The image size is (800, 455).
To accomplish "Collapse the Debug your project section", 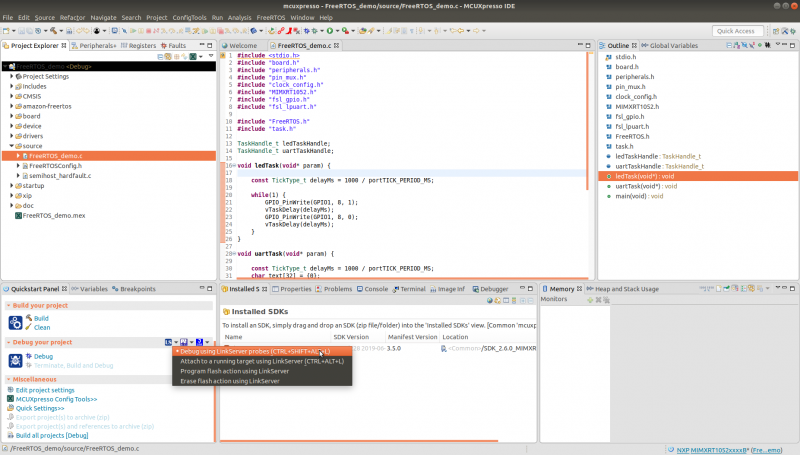I will (x=8, y=342).
